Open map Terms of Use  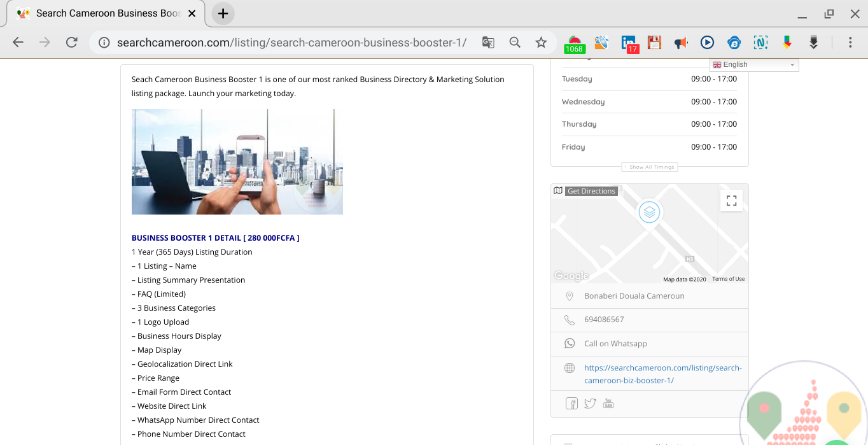[729, 279]
